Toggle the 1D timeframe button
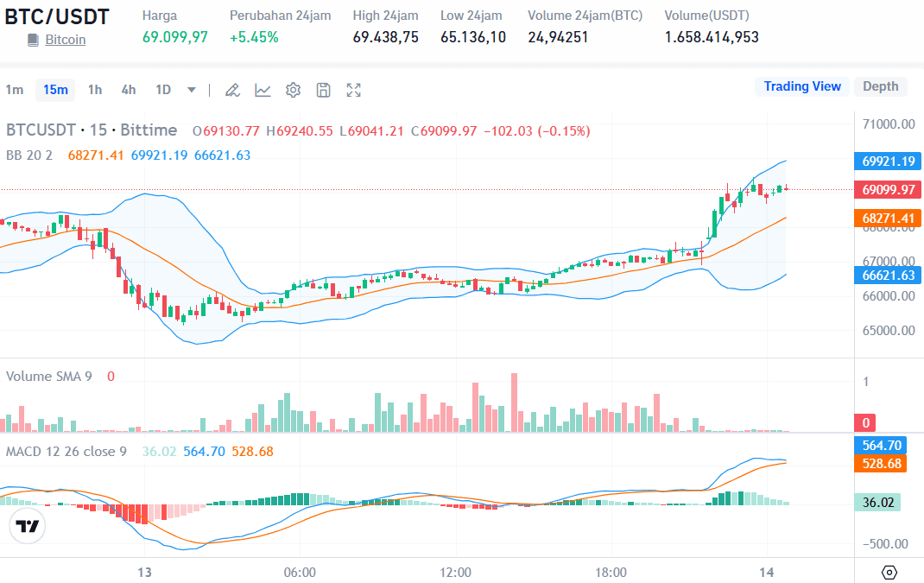 click(x=161, y=89)
